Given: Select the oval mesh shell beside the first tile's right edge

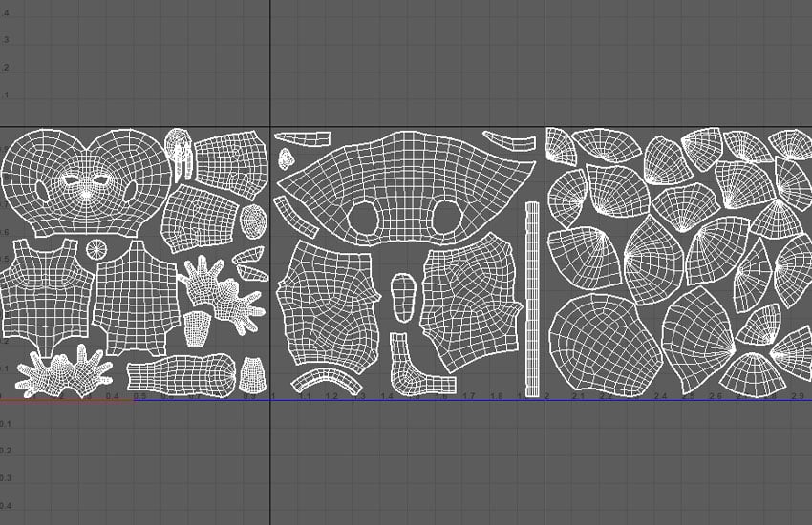Looking at the screenshot, I should coord(254,221).
